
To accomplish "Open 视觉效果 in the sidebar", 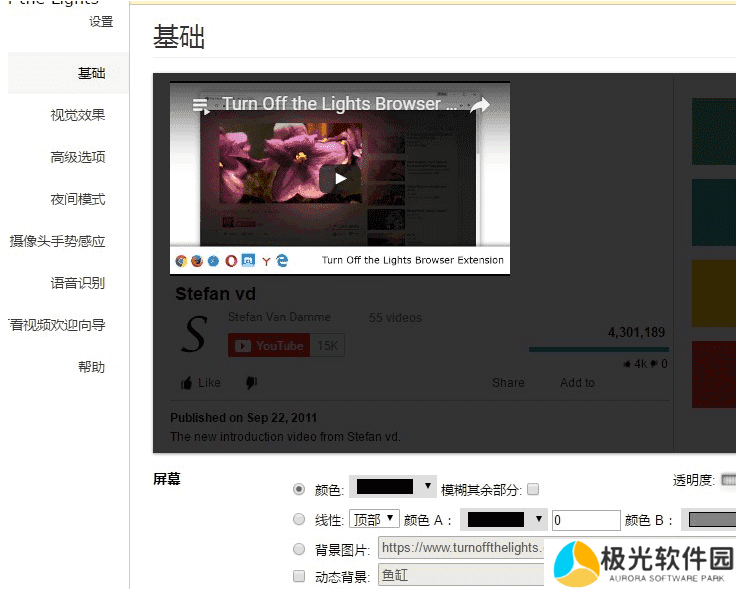I will (78, 115).
